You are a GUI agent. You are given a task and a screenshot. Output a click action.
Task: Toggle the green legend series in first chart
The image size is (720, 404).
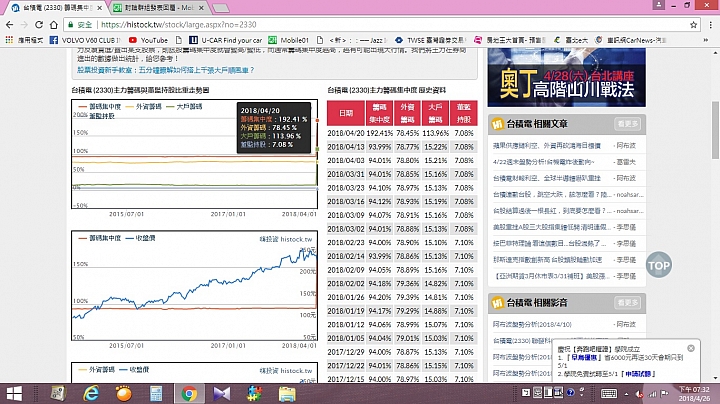coord(184,107)
